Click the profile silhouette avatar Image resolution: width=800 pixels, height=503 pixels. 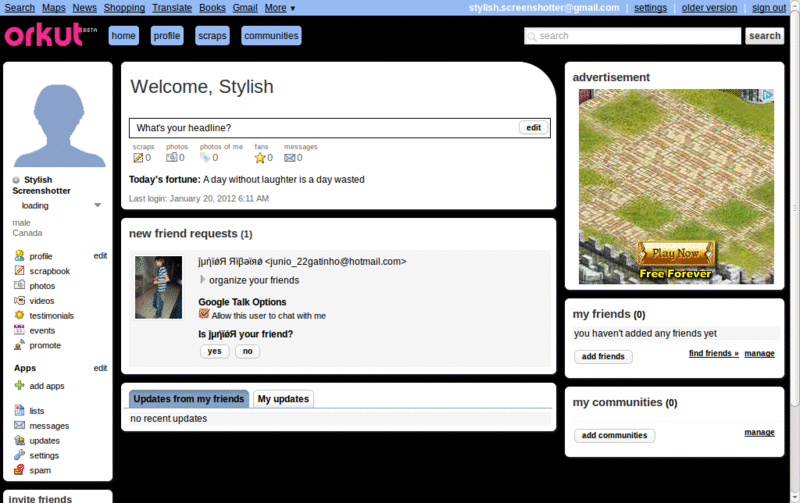point(58,125)
